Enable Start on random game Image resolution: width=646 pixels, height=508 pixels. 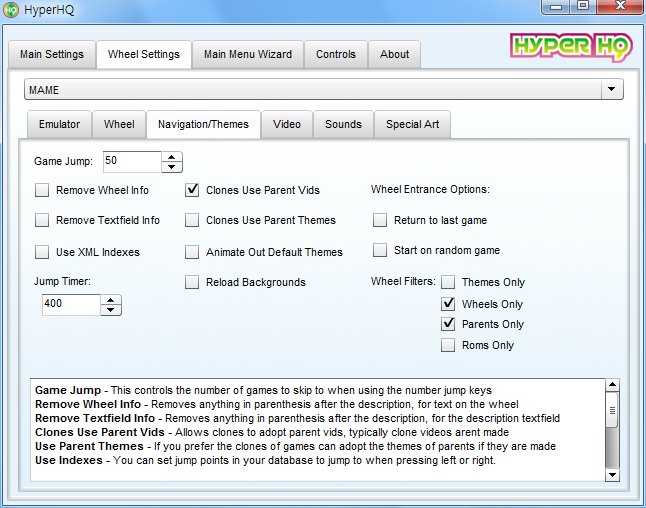[380, 250]
